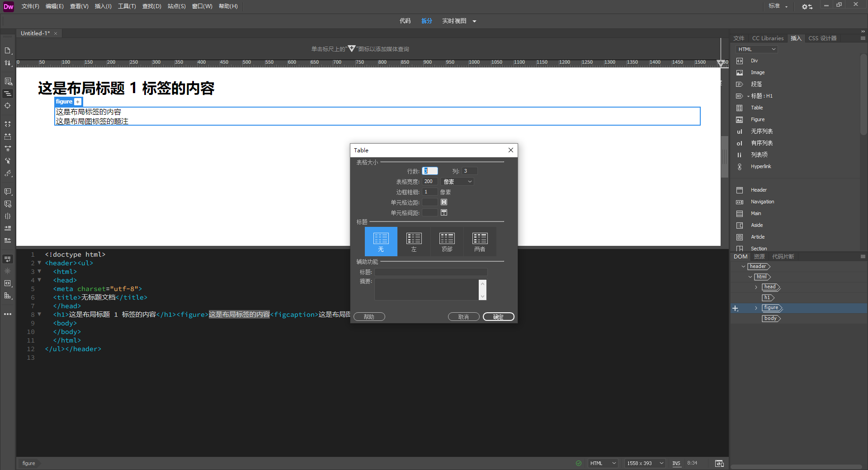Open the 插入(I) menu
Image resolution: width=868 pixels, height=470 pixels.
pyautogui.click(x=103, y=6)
